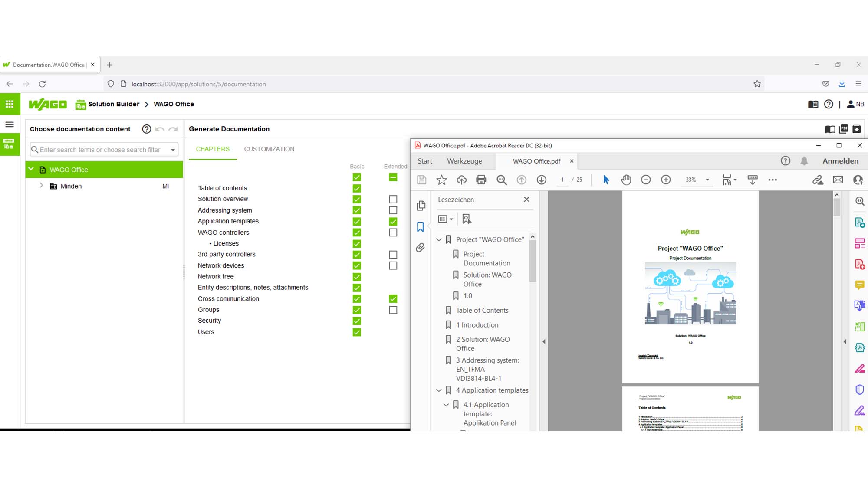
Task: Jump to Table of Contents bookmark
Action: tap(482, 311)
